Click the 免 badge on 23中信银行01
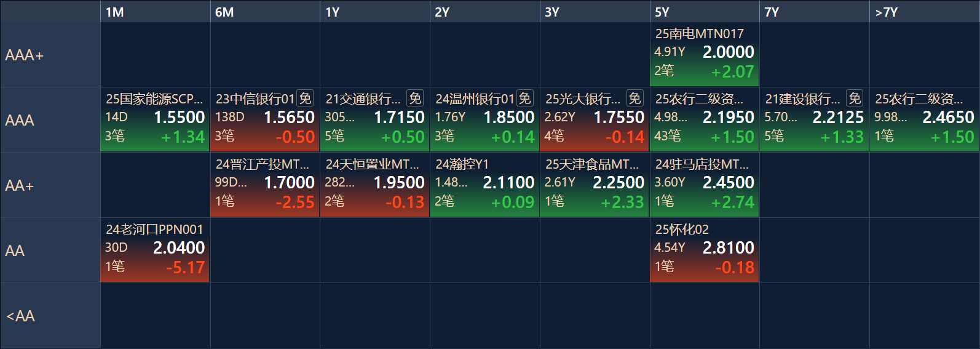Image resolution: width=980 pixels, height=349 pixels. click(305, 98)
